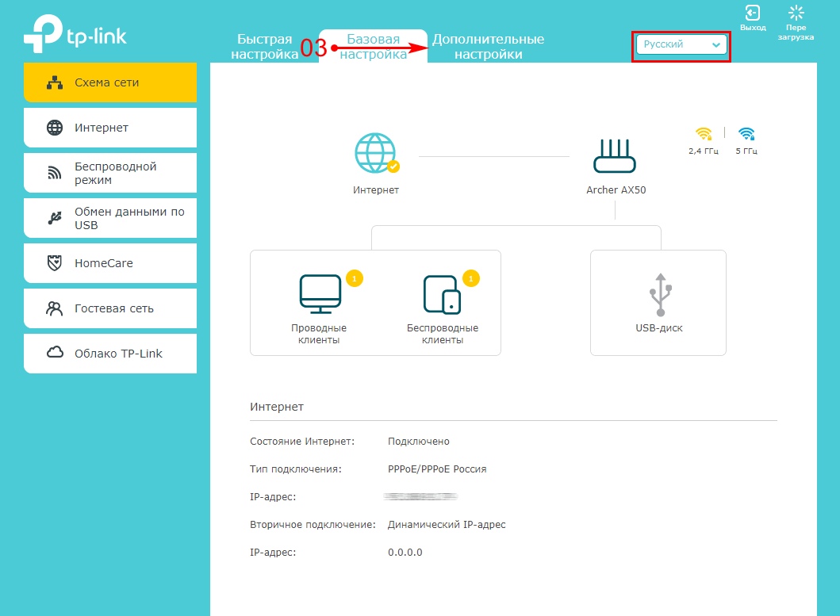The width and height of the screenshot is (840, 616).
Task: Open Интернет in the sidebar menu
Action: pyautogui.click(x=110, y=128)
